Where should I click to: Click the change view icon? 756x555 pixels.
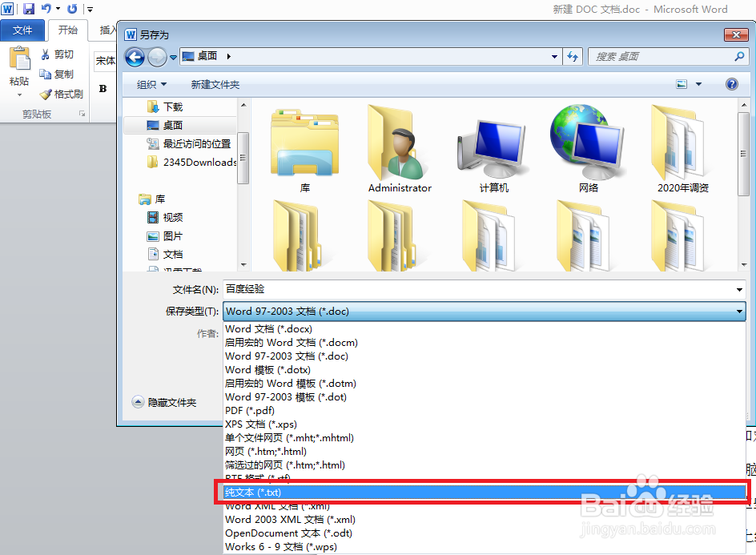[682, 84]
